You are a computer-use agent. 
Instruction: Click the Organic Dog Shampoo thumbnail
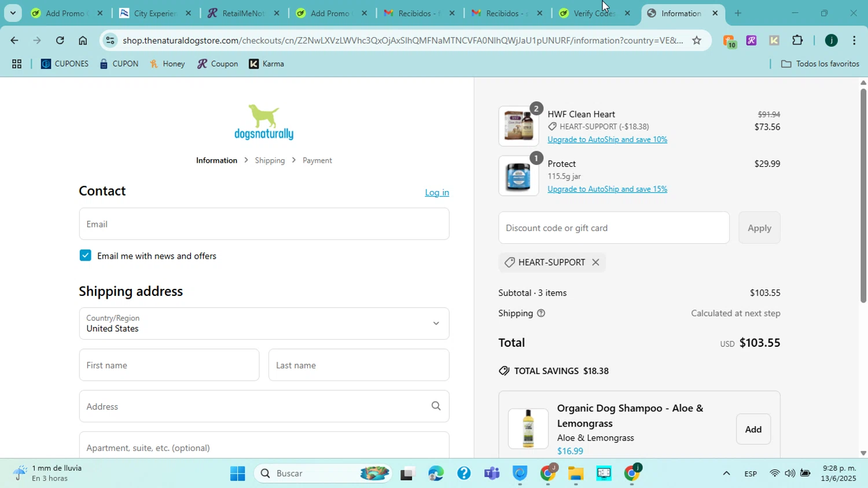tap(528, 429)
